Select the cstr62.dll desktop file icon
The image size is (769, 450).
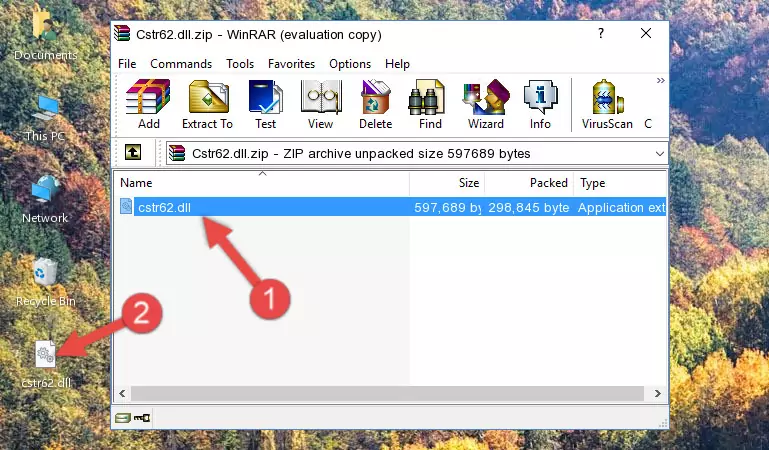tap(46, 365)
